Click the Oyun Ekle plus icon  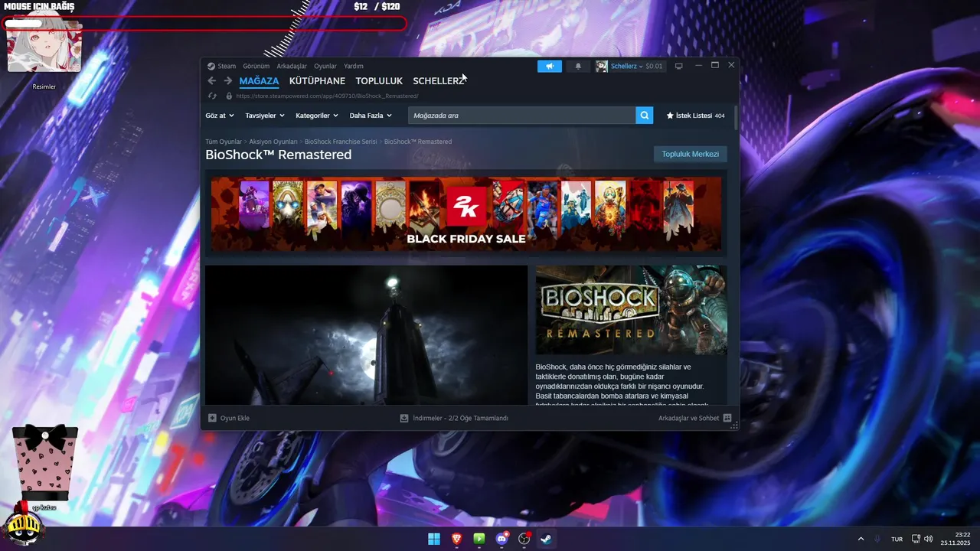[x=213, y=418]
